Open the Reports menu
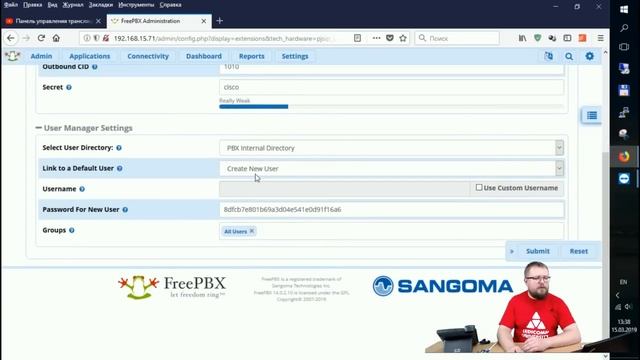Screen dimensions: 640x360 [252, 56]
